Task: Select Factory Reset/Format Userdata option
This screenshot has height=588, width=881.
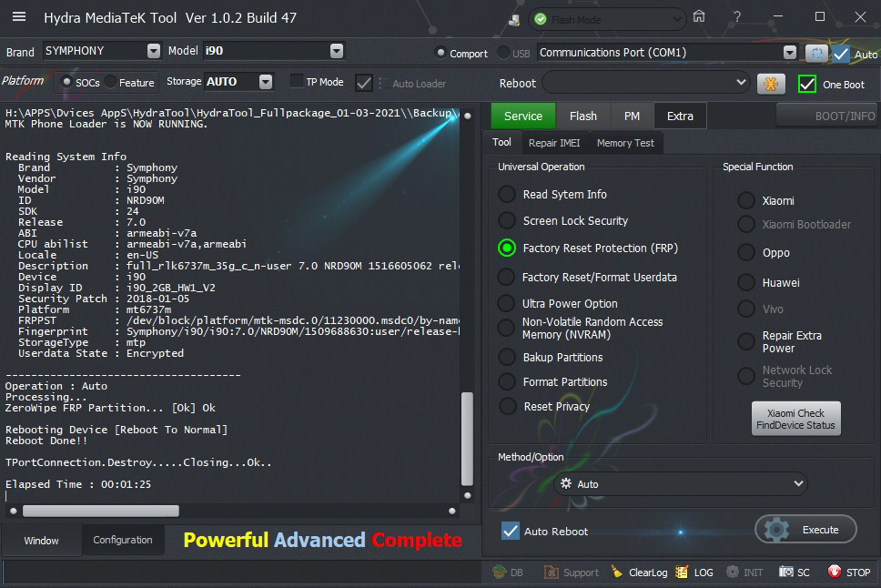Action: coord(506,277)
